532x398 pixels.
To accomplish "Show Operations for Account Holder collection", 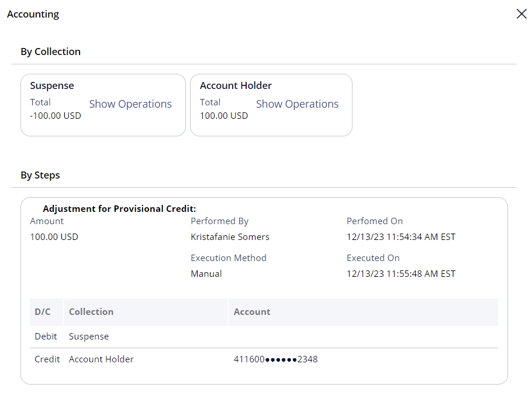I will click(x=297, y=104).
